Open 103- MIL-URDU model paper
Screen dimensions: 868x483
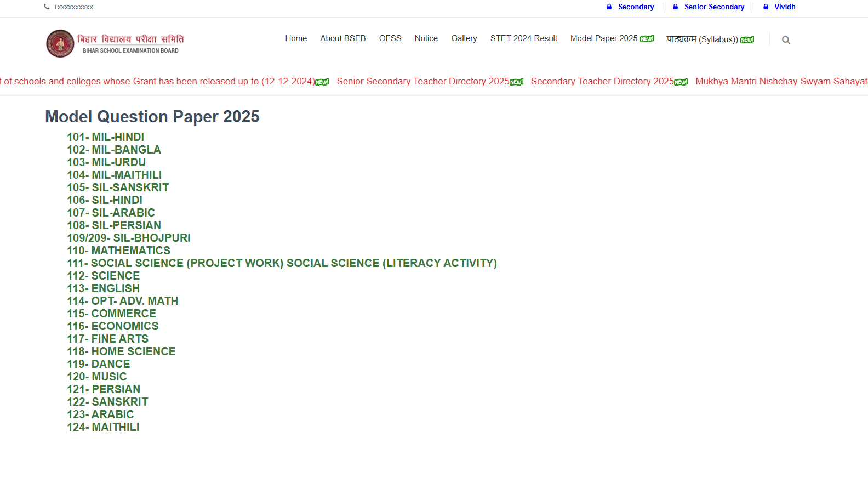[x=106, y=162]
